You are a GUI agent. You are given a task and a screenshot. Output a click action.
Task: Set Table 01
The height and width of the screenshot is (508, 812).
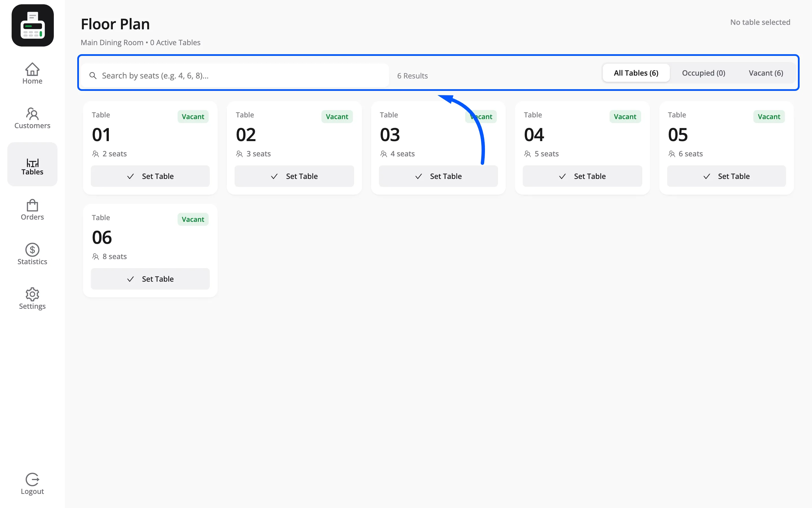click(x=150, y=176)
